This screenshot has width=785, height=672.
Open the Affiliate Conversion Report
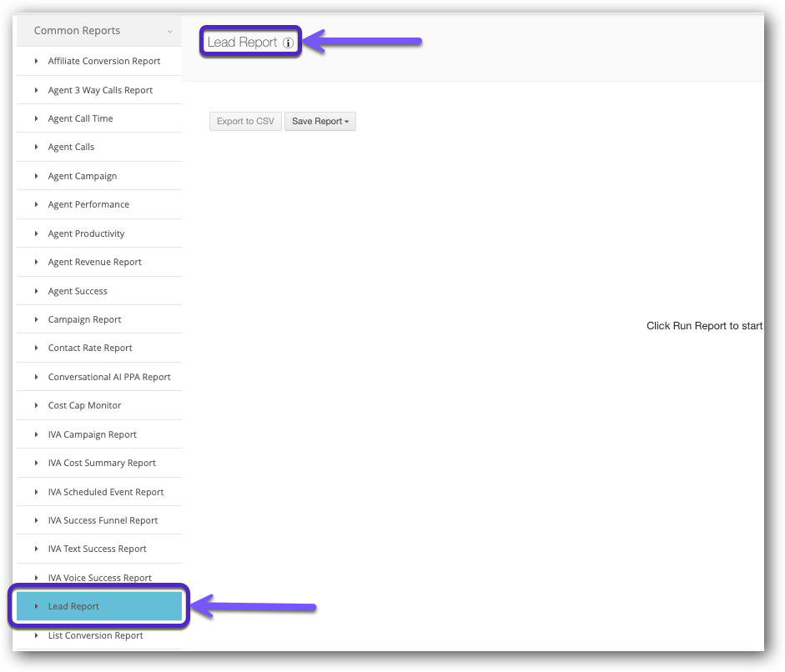coord(104,61)
